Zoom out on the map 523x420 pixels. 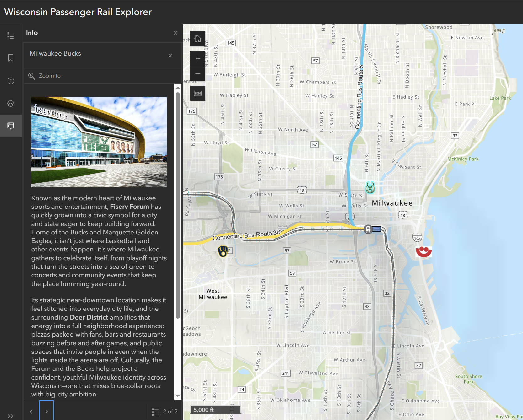pos(198,73)
